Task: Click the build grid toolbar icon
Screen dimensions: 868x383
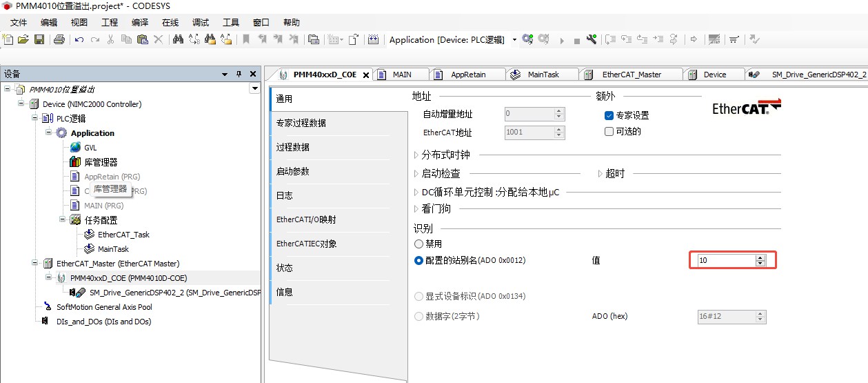Action: 373,39
